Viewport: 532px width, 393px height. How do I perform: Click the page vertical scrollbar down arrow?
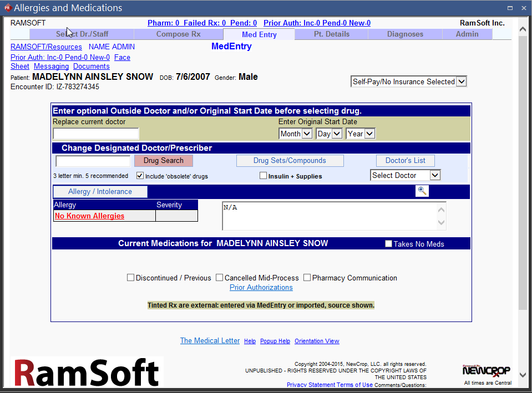523,375
